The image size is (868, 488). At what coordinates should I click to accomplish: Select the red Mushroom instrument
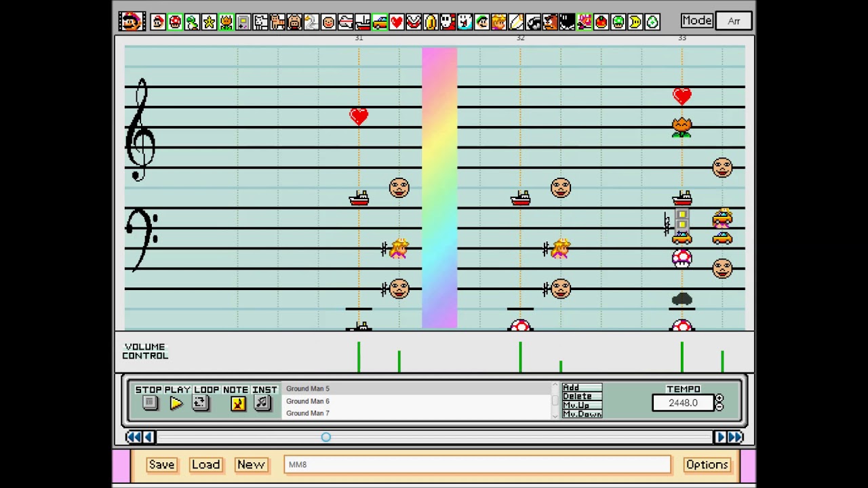[x=175, y=22]
